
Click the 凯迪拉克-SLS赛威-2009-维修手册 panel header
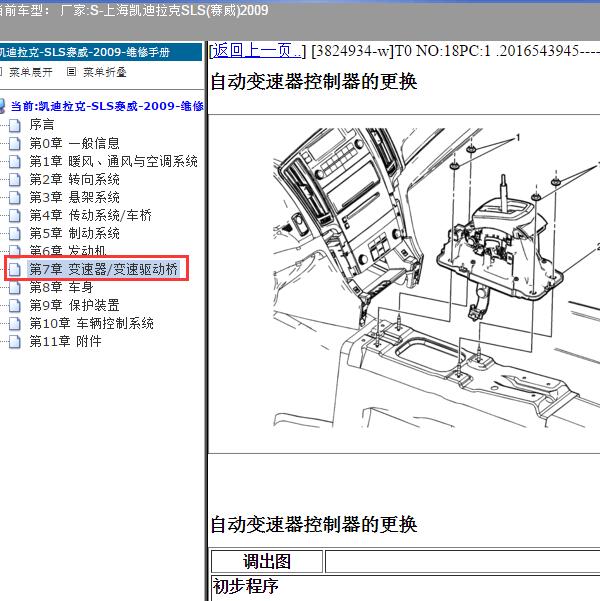click(x=101, y=52)
